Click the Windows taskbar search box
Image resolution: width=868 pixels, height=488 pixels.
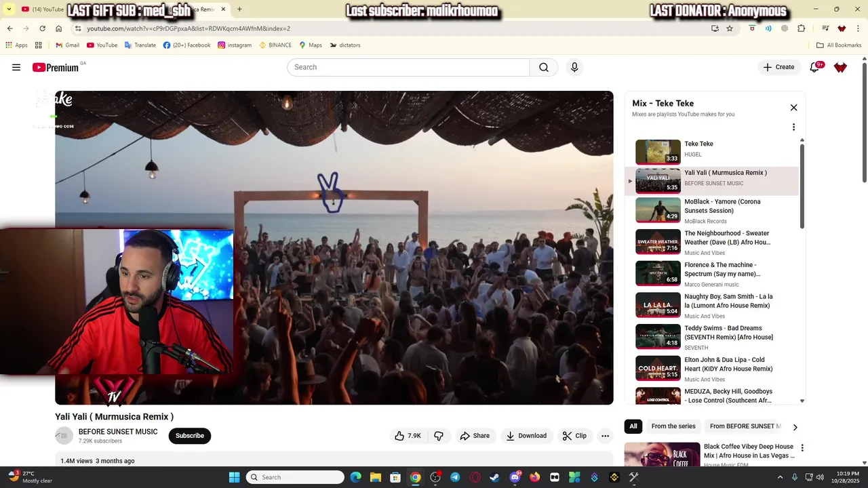pos(295,477)
